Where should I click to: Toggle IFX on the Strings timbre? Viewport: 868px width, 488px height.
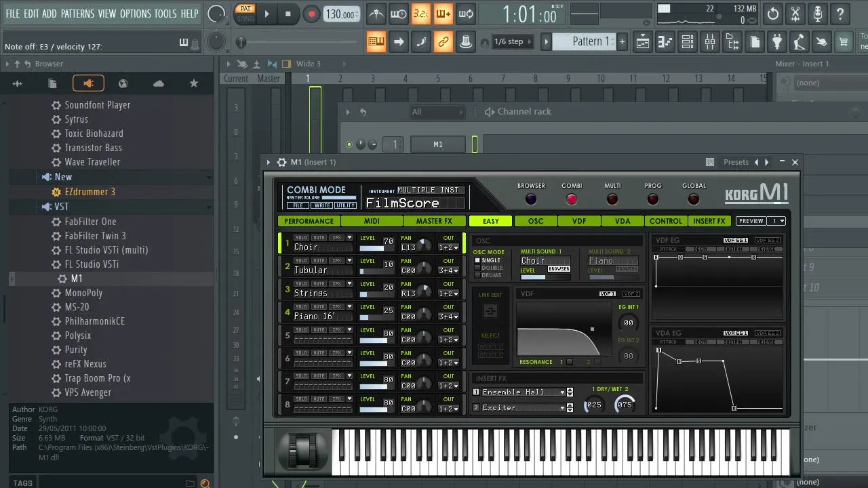point(336,284)
